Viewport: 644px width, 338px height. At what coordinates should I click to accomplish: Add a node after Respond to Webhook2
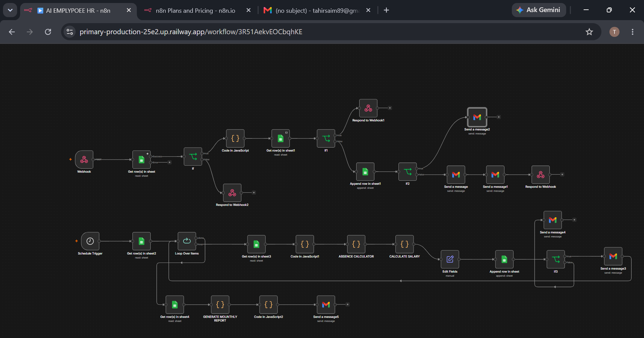254,192
